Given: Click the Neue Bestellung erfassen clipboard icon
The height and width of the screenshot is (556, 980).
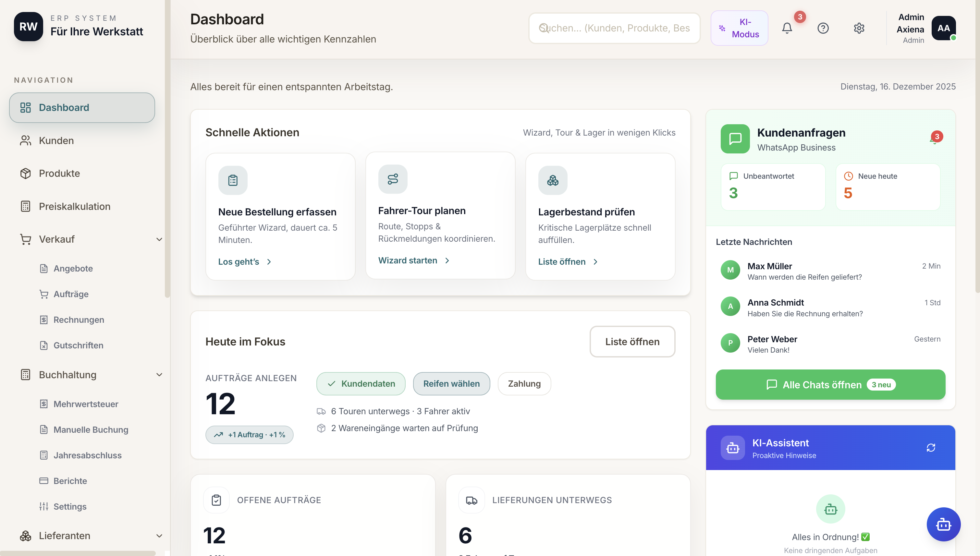Looking at the screenshot, I should (233, 180).
